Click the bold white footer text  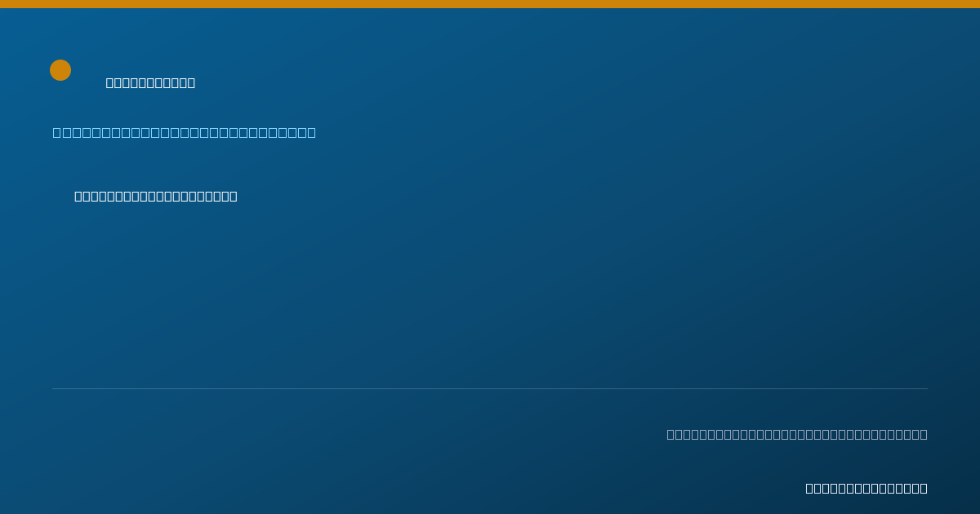point(866,488)
